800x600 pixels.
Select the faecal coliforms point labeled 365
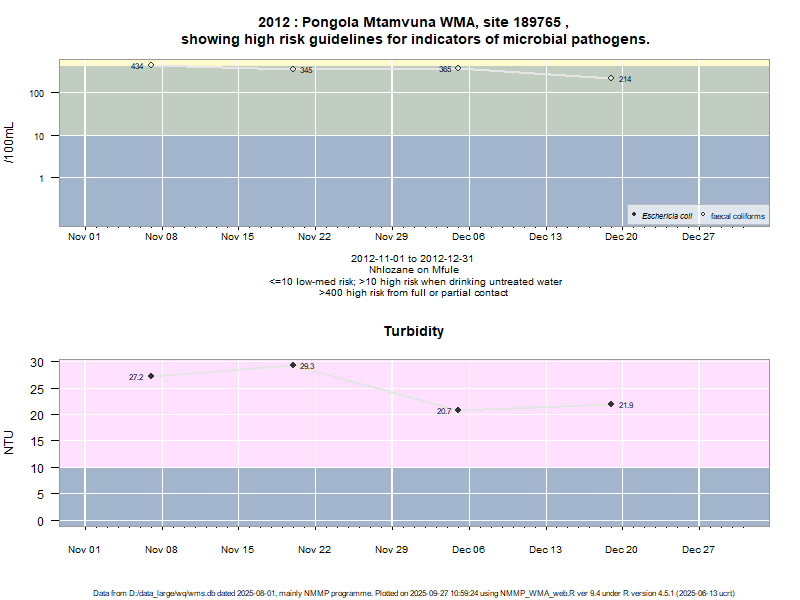tap(458, 68)
